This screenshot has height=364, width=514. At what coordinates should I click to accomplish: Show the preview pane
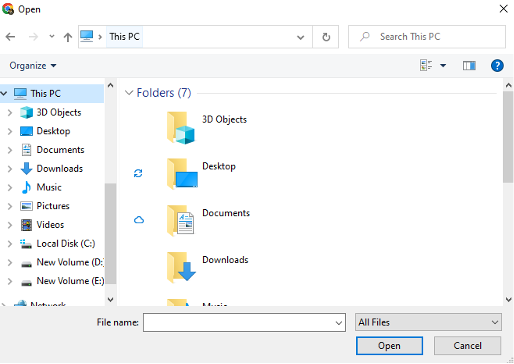point(469,65)
